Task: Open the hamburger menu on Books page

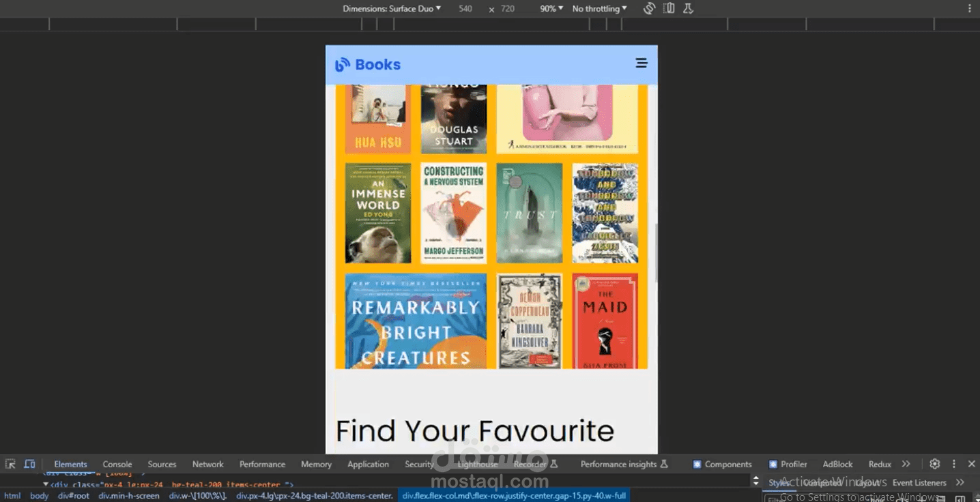Action: 641,63
